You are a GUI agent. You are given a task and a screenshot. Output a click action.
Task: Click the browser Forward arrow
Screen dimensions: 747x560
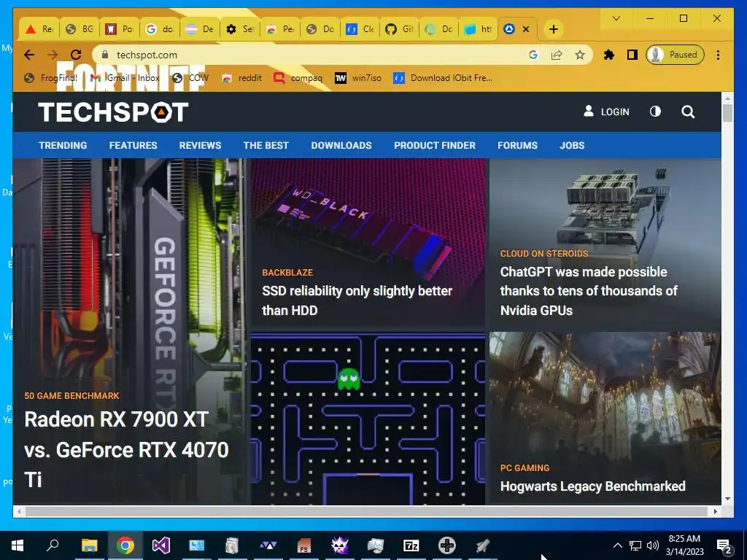click(x=53, y=55)
